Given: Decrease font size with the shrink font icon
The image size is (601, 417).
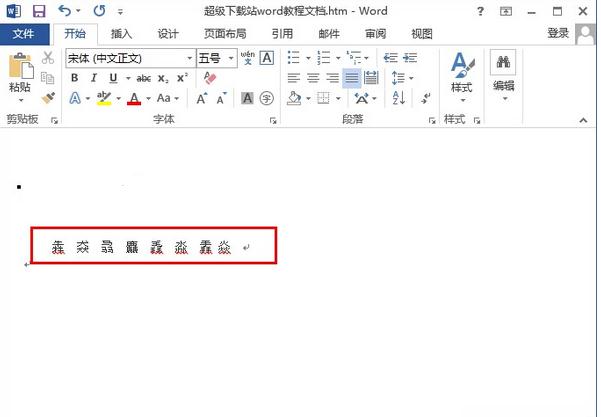Looking at the screenshot, I should click(222, 99).
